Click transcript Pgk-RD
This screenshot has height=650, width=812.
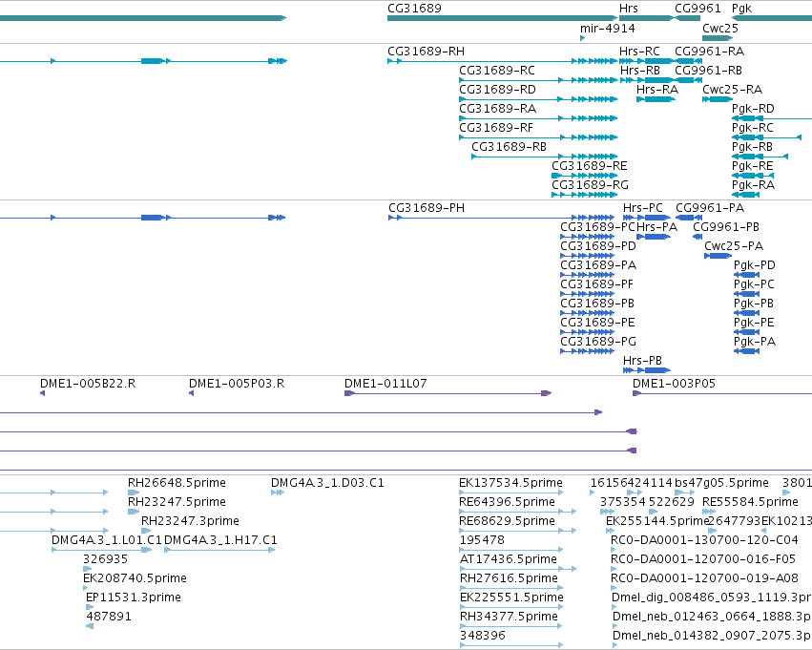[x=772, y=118]
